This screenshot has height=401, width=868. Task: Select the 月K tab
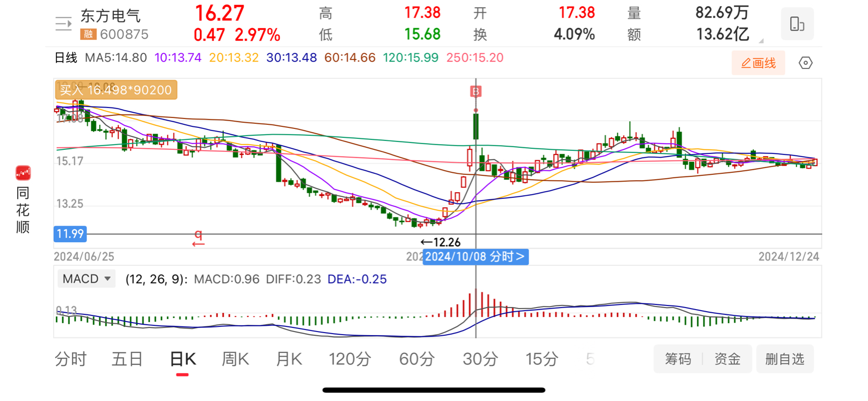point(289,359)
